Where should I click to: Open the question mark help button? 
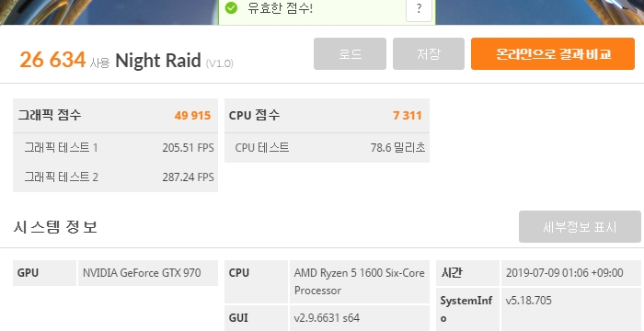click(x=419, y=9)
